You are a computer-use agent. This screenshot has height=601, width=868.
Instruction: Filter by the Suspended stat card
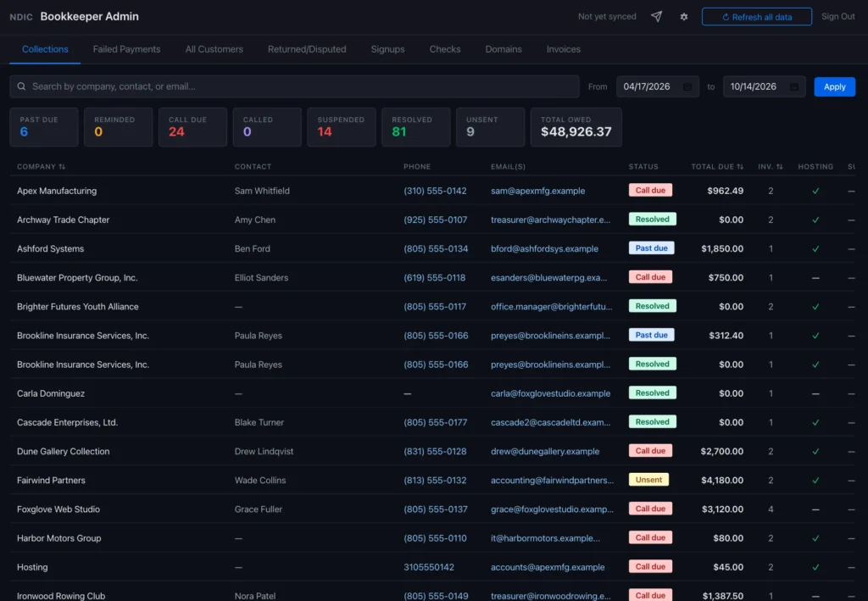point(342,127)
